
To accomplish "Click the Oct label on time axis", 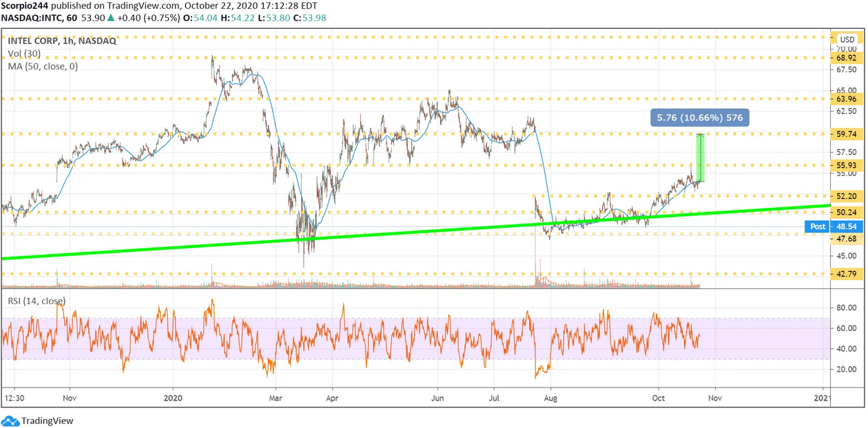I will (659, 398).
